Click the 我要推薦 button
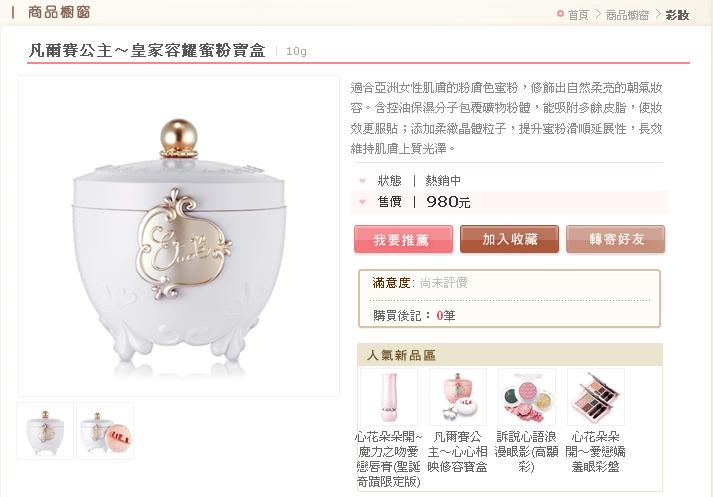This screenshot has height=497, width=713. (x=403, y=239)
